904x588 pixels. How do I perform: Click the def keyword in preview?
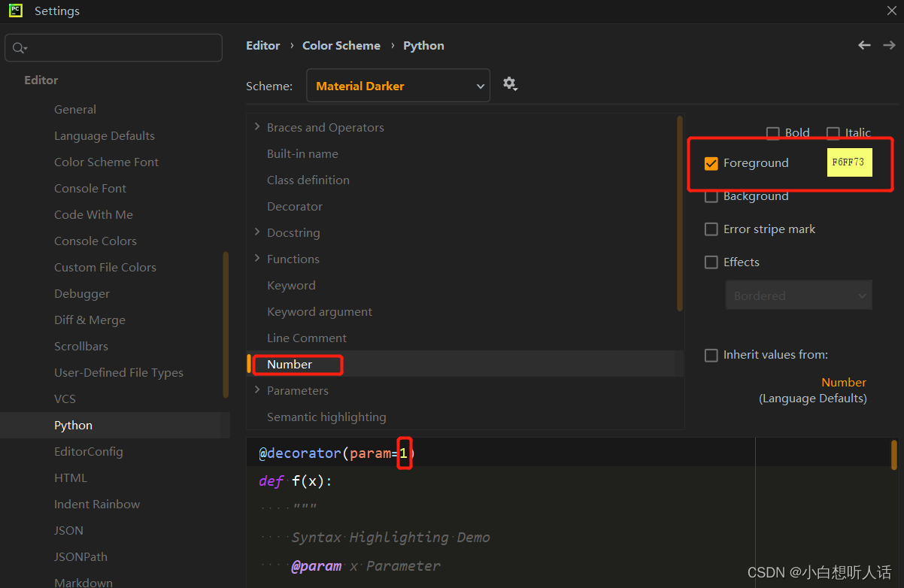click(271, 481)
